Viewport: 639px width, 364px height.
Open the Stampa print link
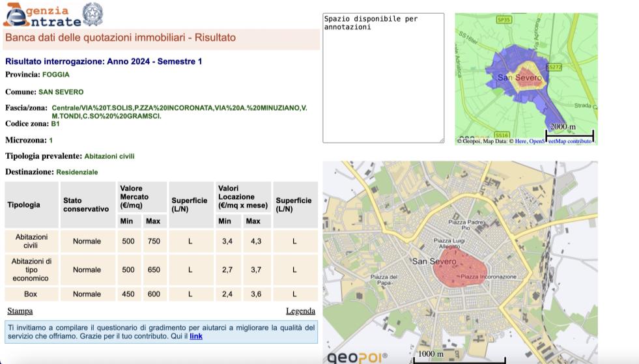click(20, 311)
